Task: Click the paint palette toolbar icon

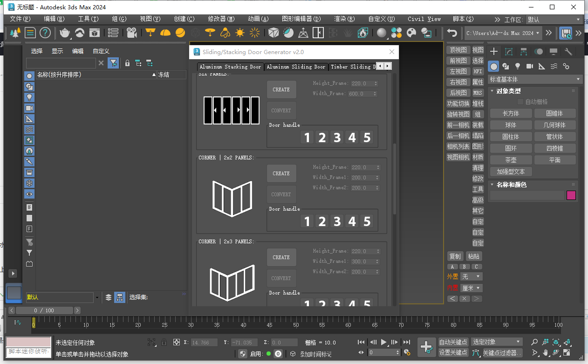Action: click(411, 33)
